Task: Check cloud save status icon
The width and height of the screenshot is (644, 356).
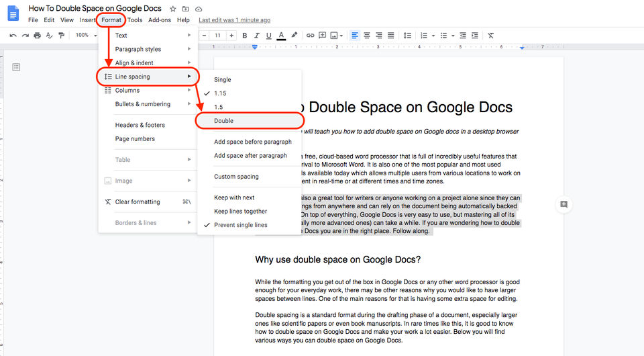Action: point(199,9)
